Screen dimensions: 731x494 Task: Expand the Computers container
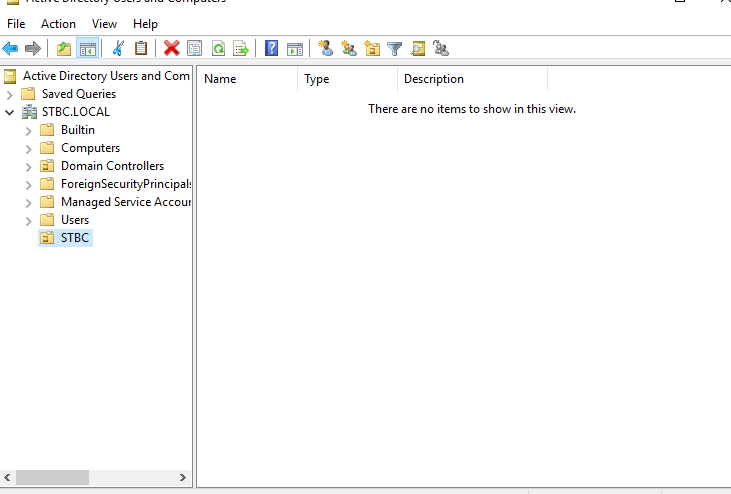coord(28,149)
